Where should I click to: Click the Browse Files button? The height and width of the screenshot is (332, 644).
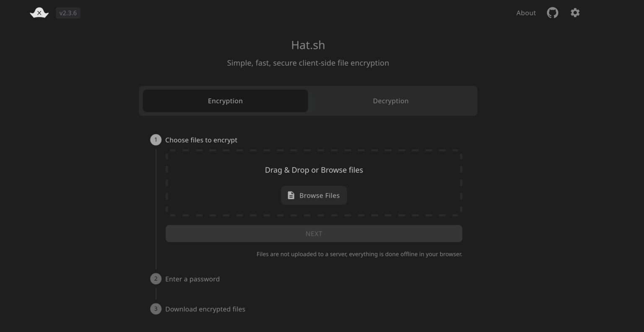(314, 195)
